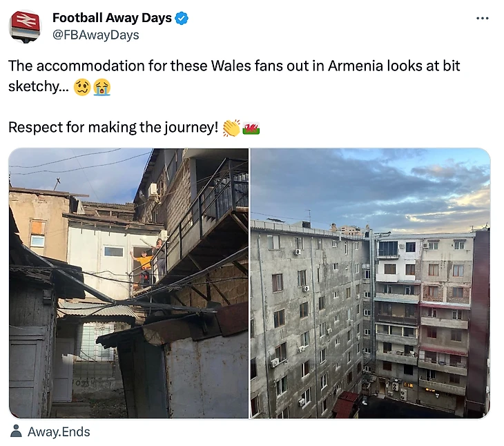The image size is (504, 446).
Task: Open the tweet's three-dot more menu
Action: [x=482, y=19]
